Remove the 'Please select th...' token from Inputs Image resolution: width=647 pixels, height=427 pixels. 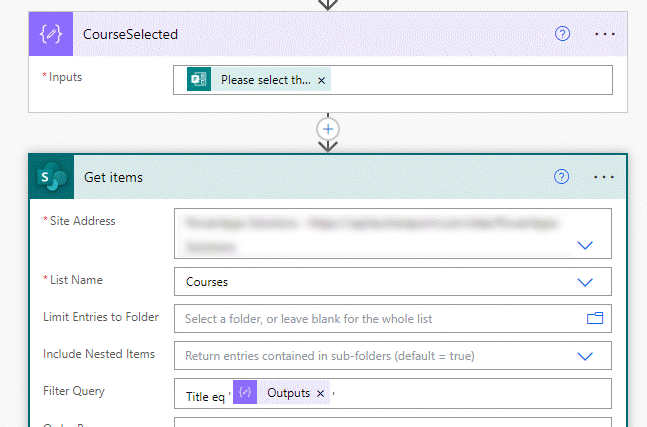point(321,80)
